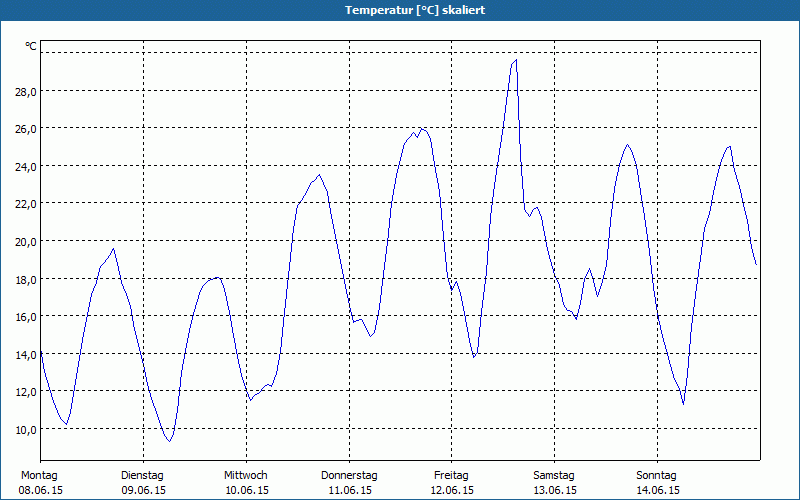Click the °C unit label above the y-axis
800x500 pixels.
(x=31, y=46)
